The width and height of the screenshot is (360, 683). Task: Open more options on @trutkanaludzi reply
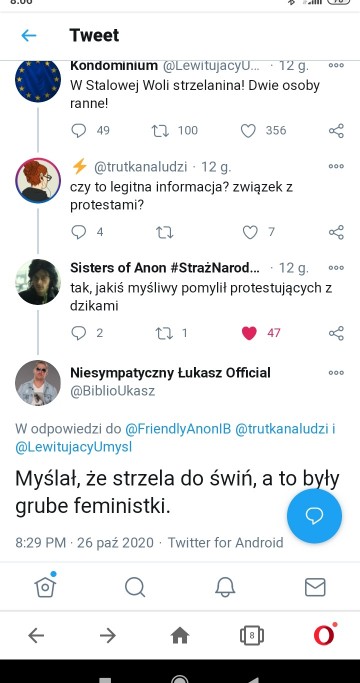coord(336,166)
